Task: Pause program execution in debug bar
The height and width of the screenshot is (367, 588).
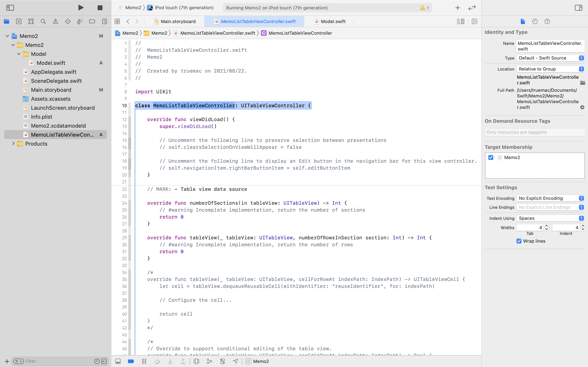Action: tap(144, 361)
